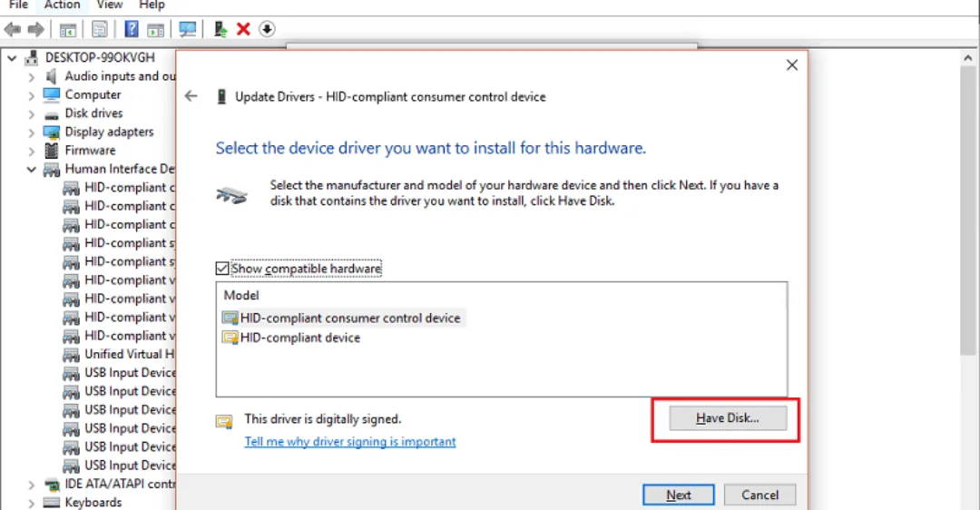
Task: Click the blue Help question mark toolbar icon
Action: [132, 29]
